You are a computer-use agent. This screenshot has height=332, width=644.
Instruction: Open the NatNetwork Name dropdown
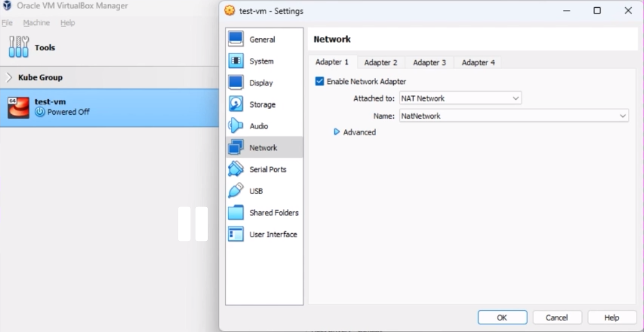click(x=514, y=116)
